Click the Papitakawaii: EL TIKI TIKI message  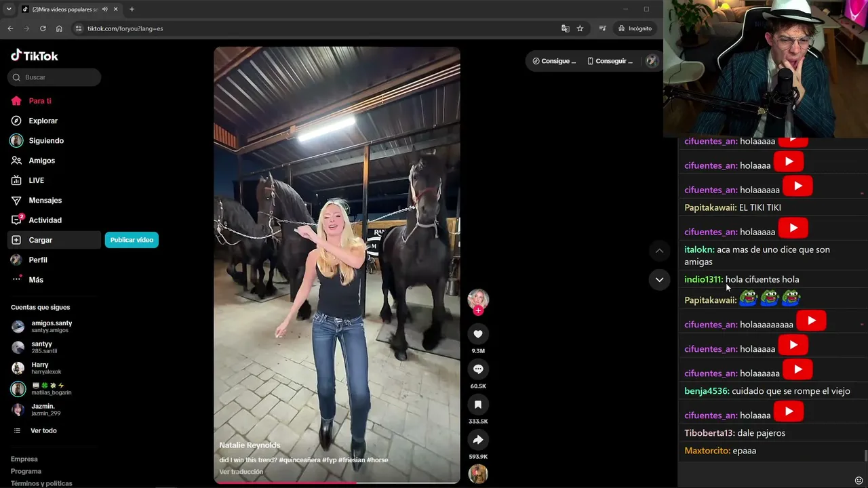pyautogui.click(x=732, y=207)
